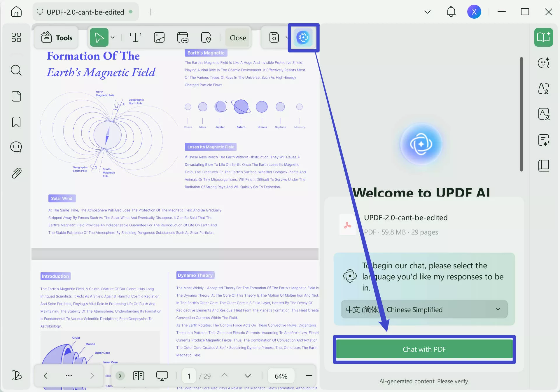Image resolution: width=560 pixels, height=392 pixels.
Task: Click the UPDF AI icon in the toolbar
Action: [x=303, y=37]
